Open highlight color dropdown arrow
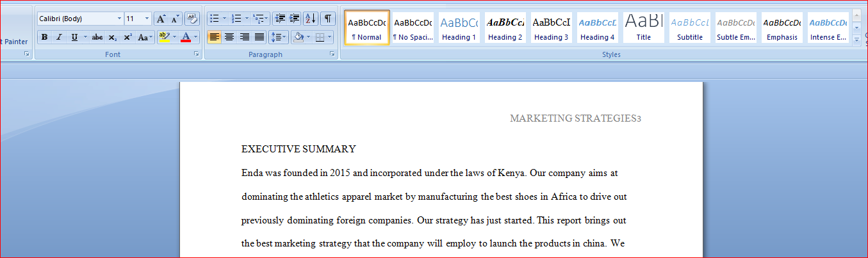 pyautogui.click(x=174, y=37)
